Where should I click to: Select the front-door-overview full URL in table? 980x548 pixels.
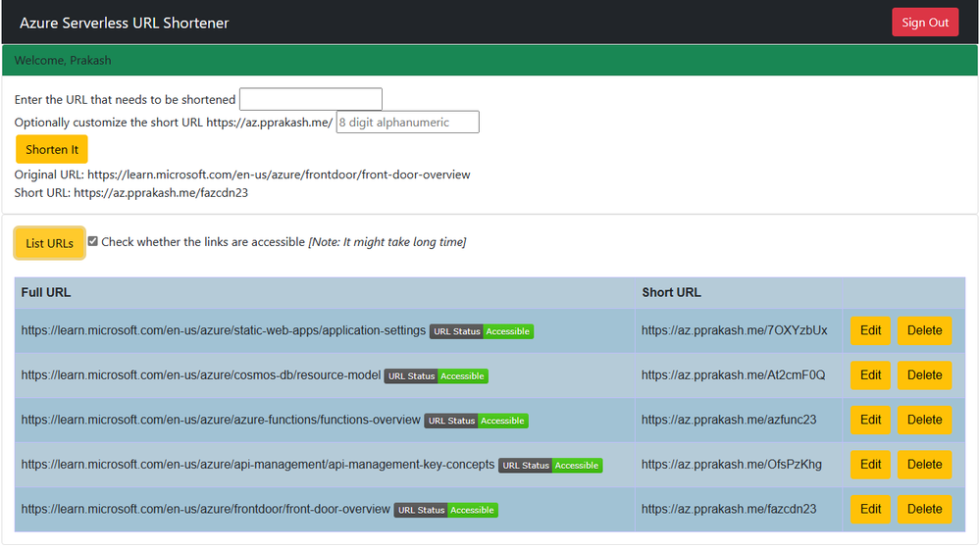tap(206, 509)
